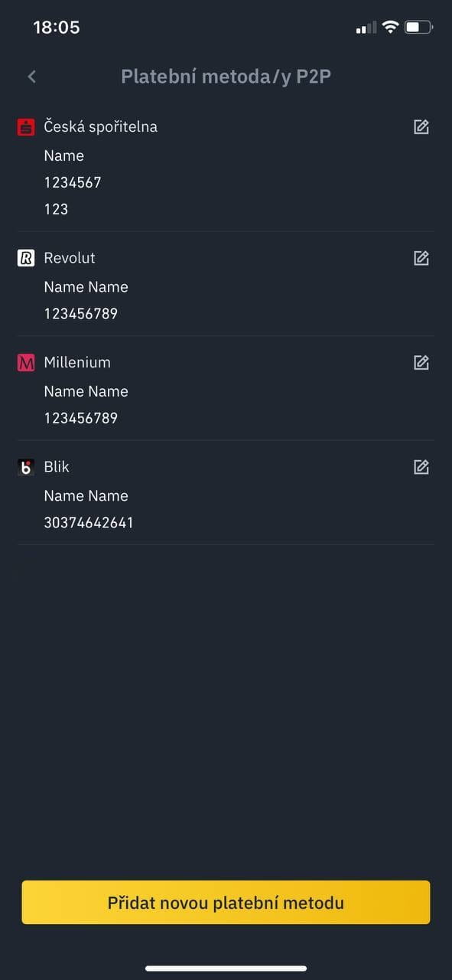Select the Millenium entry title
The width and height of the screenshot is (452, 980).
pyautogui.click(x=77, y=362)
